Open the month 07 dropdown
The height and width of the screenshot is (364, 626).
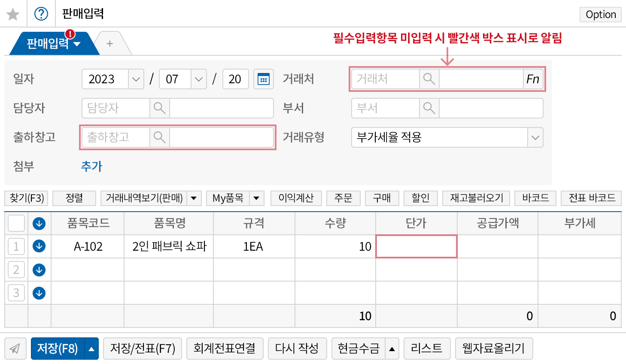pos(198,79)
